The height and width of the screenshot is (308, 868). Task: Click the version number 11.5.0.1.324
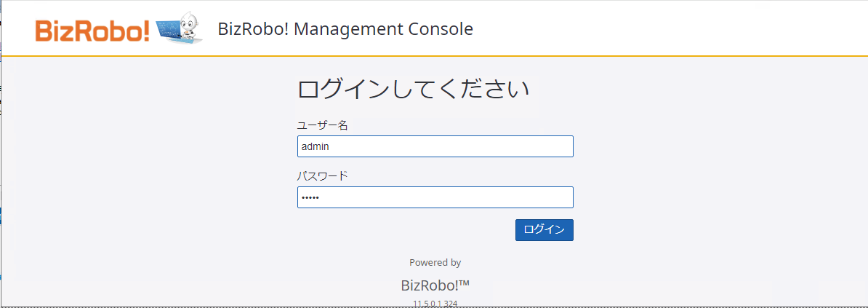(435, 304)
